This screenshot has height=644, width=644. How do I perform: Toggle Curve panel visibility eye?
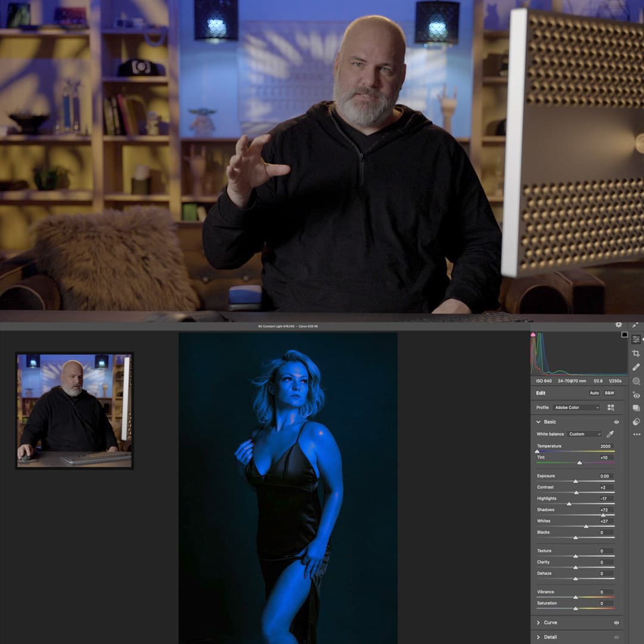tap(617, 623)
